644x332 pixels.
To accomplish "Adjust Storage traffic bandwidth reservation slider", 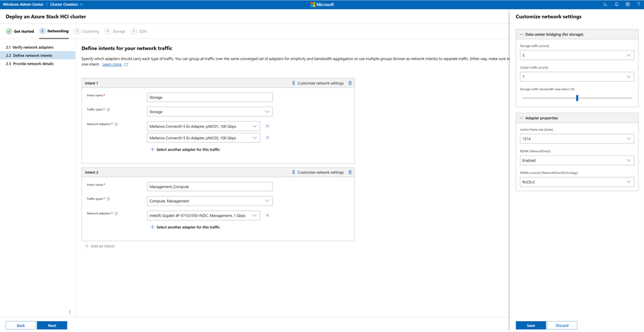I will (577, 98).
